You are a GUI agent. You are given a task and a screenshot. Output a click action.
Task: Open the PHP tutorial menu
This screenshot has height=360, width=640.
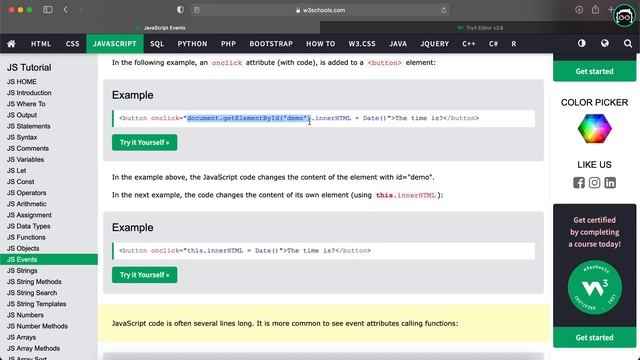[228, 44]
